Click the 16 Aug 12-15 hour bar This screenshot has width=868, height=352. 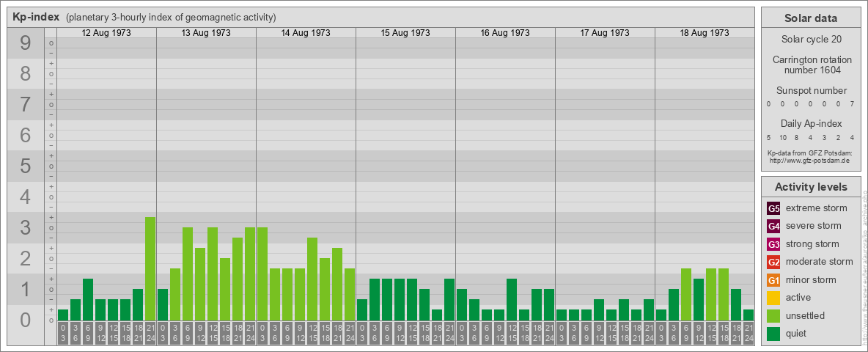click(x=512, y=299)
